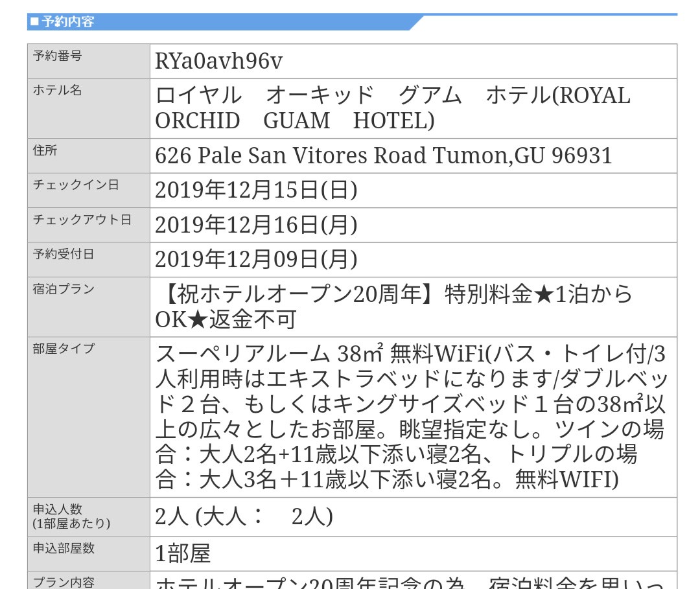The image size is (700, 589).
Task: Select the 祝ホテルオープン20周年 plan text
Action: click(394, 307)
